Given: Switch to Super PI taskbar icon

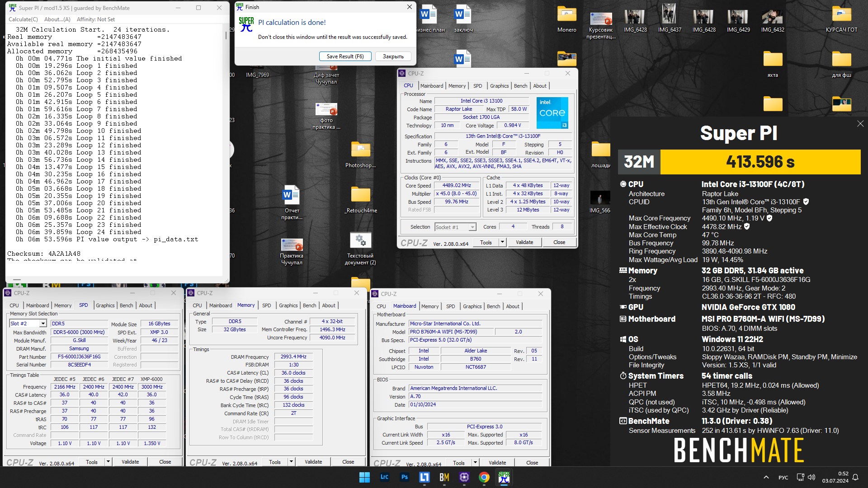Looking at the screenshot, I should point(504,477).
